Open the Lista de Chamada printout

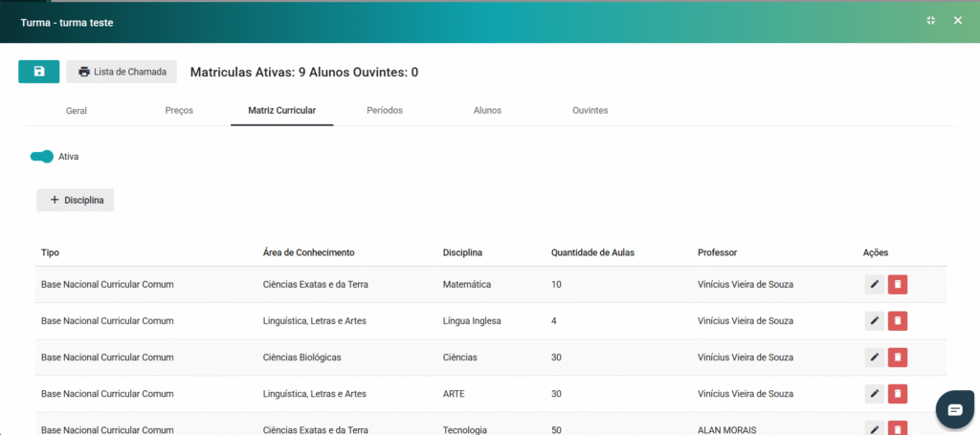(122, 72)
